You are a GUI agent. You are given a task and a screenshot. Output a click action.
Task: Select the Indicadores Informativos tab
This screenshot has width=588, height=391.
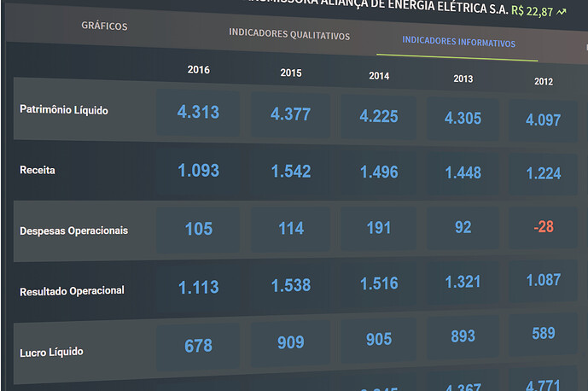tap(458, 42)
